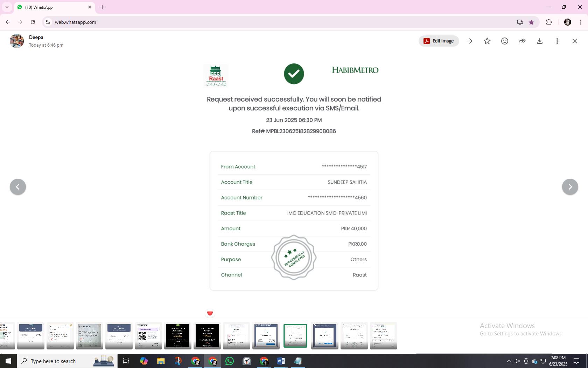Go to message arrow icon
Screen dimensions: 588x368
(x=470, y=41)
